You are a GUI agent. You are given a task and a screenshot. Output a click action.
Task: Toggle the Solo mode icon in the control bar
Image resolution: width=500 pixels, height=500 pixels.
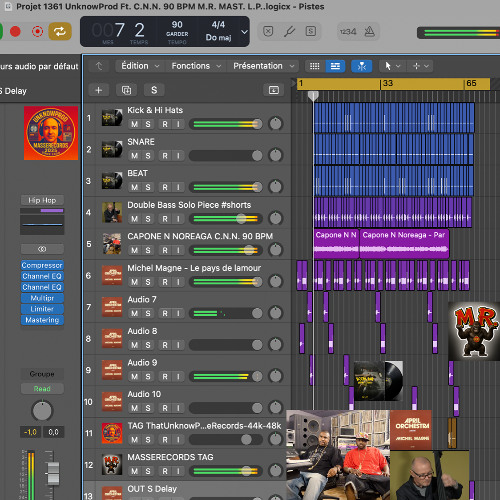pyautogui.click(x=311, y=31)
